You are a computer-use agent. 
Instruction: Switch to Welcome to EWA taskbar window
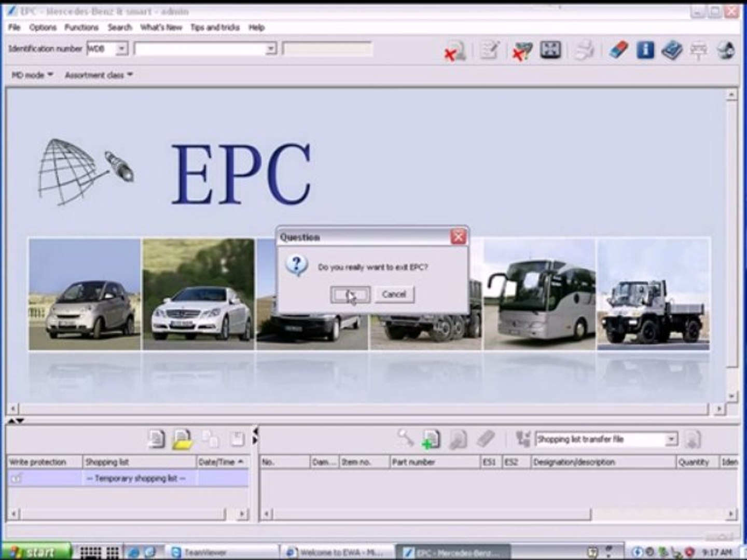pyautogui.click(x=336, y=552)
